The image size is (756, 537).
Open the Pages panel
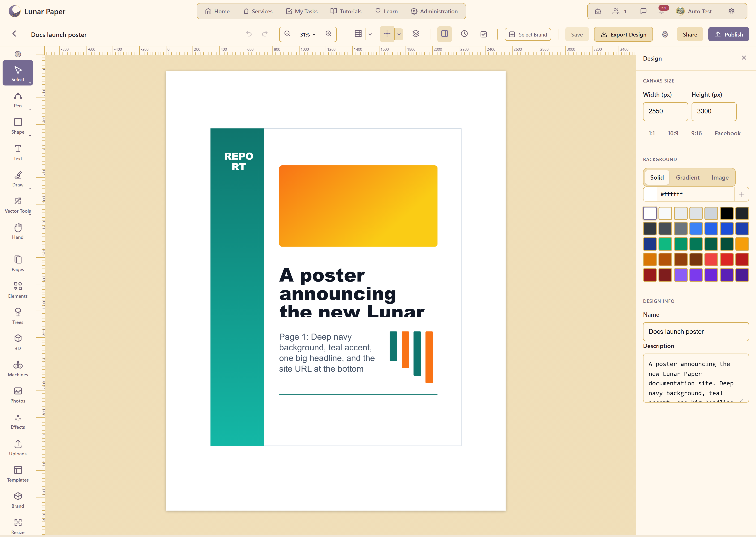18,264
